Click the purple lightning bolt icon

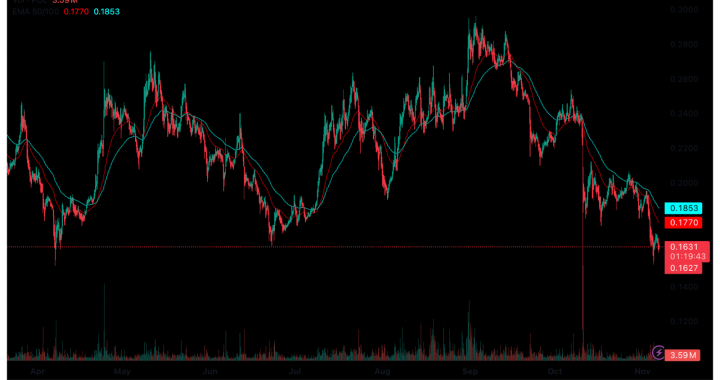tap(658, 352)
